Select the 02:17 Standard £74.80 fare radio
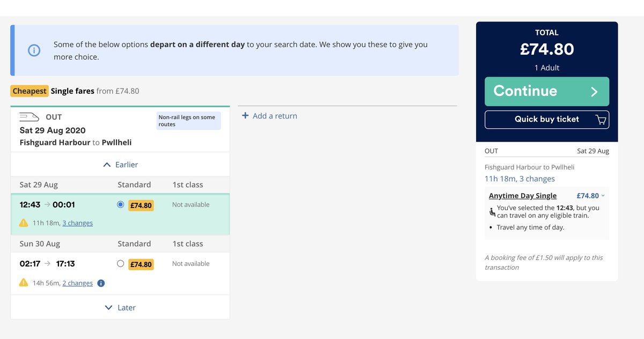 pyautogui.click(x=120, y=263)
